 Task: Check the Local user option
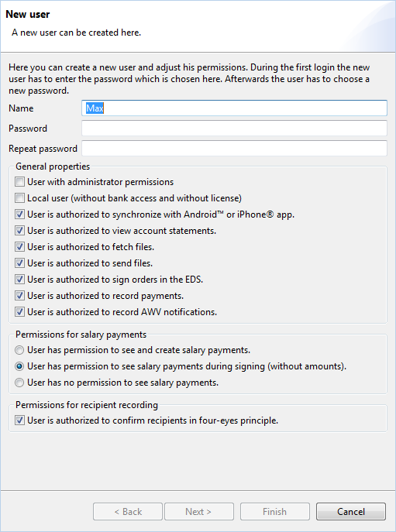19,198
